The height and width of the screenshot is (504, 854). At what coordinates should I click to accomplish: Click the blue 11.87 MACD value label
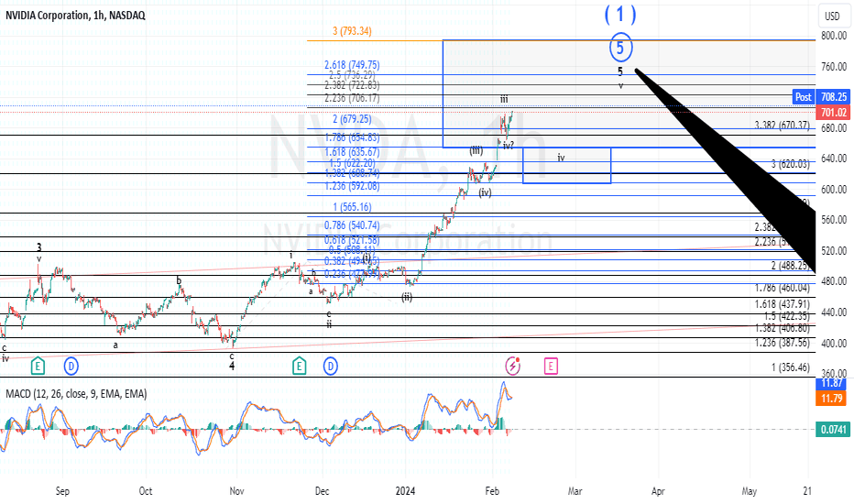point(832,384)
